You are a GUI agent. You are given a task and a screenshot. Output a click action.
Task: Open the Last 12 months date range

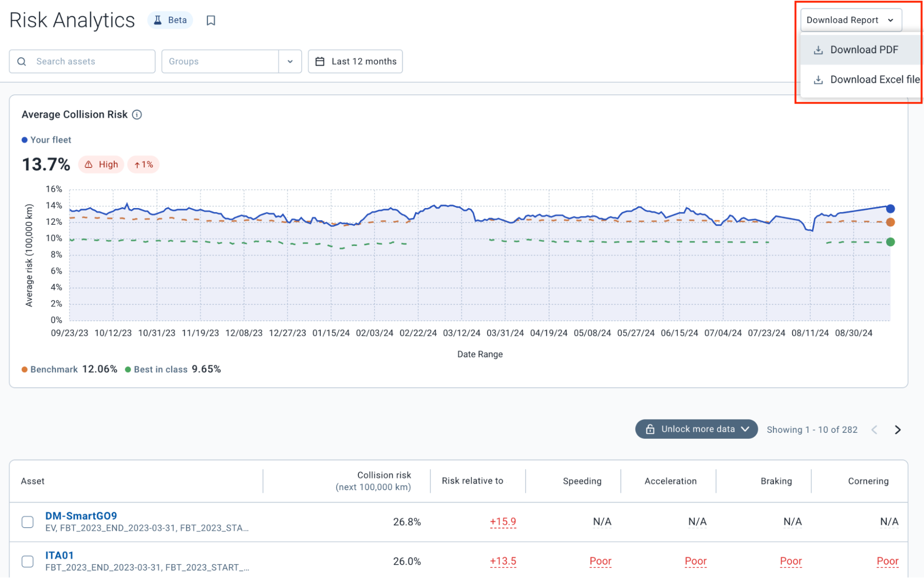point(363,61)
